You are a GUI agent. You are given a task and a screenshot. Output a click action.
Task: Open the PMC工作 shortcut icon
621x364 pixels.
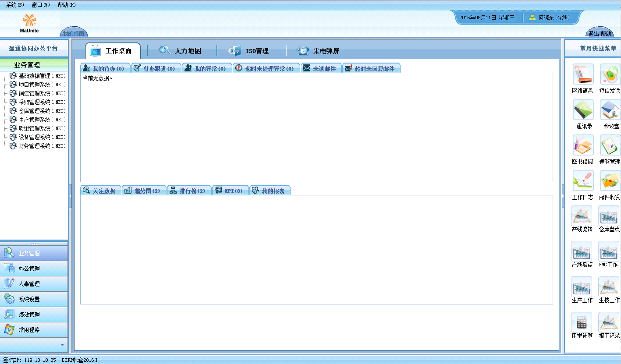coord(609,251)
